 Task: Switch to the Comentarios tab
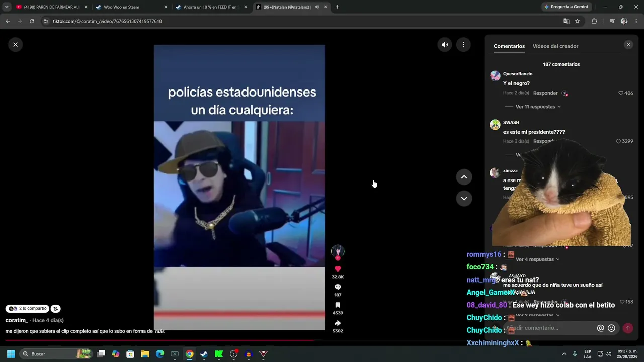[509, 46]
